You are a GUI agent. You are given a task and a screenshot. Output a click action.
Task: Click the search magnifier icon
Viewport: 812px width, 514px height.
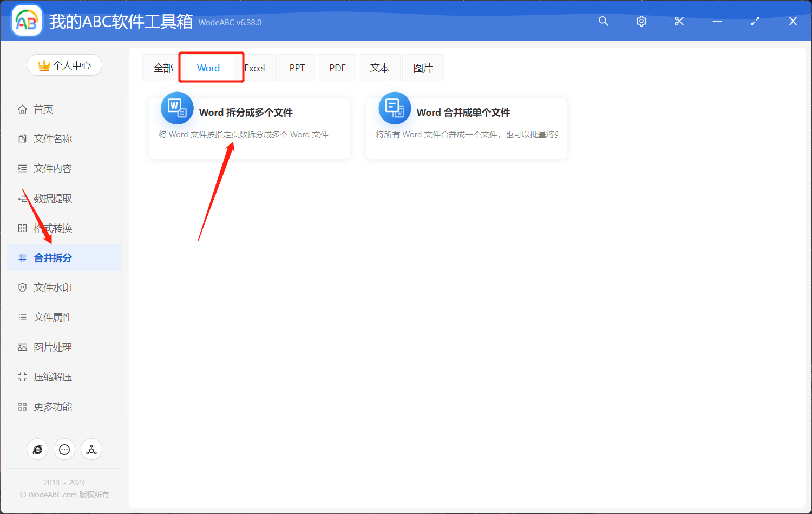tap(603, 21)
